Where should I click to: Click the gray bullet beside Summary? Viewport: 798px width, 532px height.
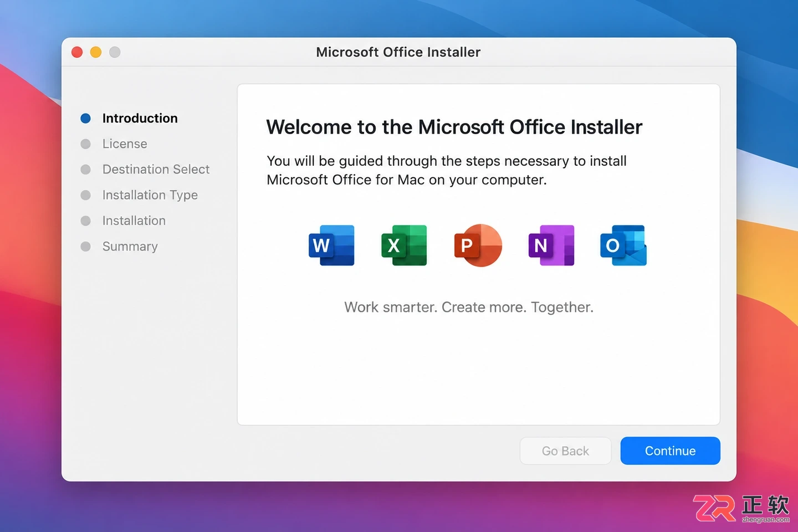coord(85,246)
